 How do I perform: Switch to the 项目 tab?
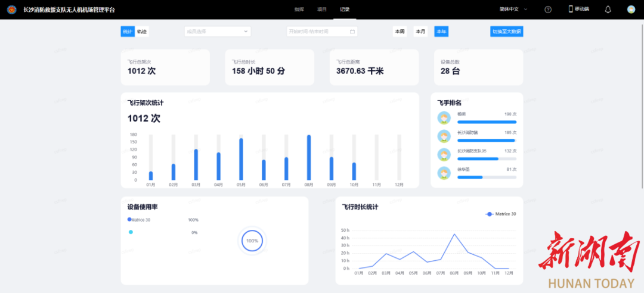coord(322,10)
